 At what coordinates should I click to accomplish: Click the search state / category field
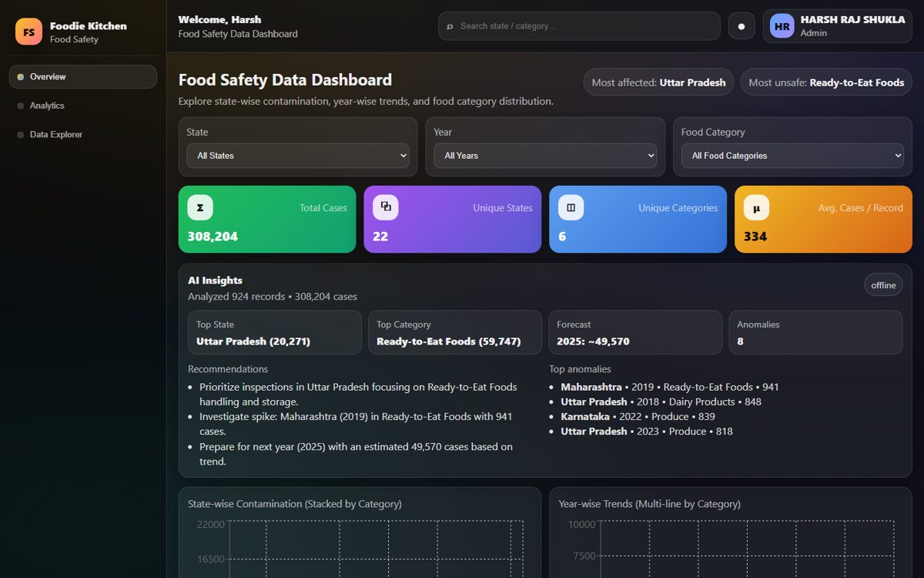(x=579, y=26)
